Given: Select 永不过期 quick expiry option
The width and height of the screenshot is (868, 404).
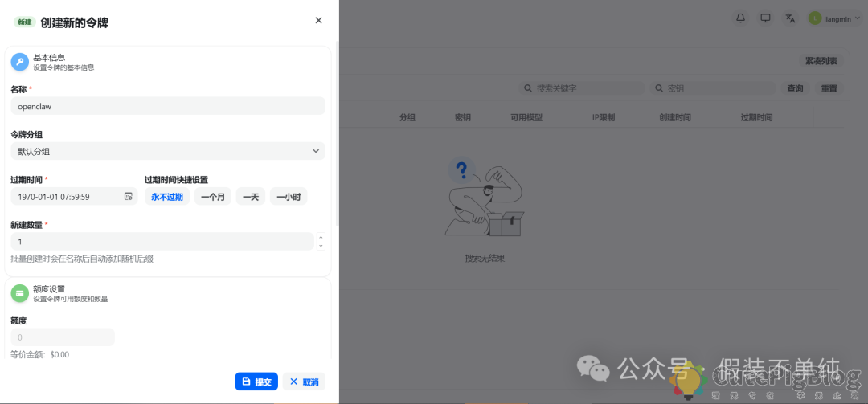Looking at the screenshot, I should click(x=167, y=197).
